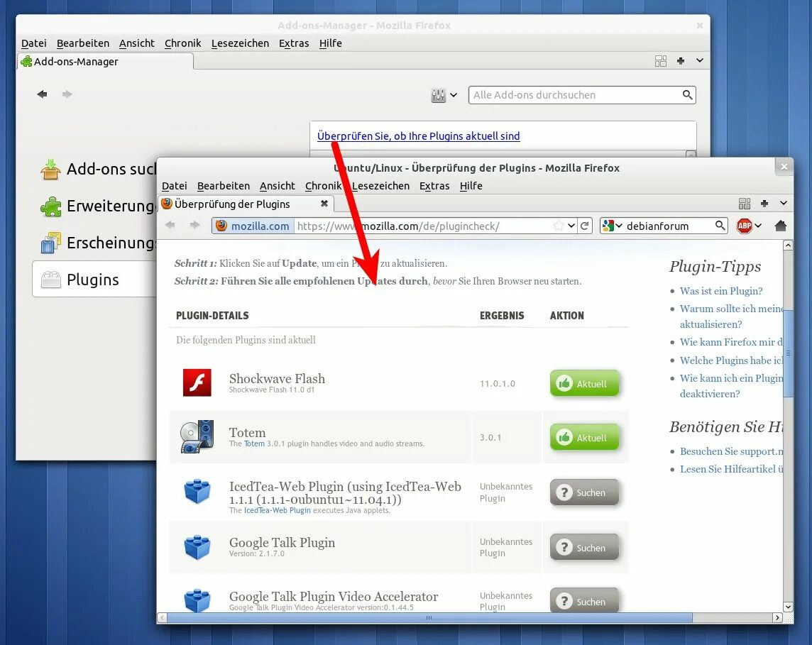Select Erweiterungen category in sidebar
Image resolution: width=812 pixels, height=645 pixels.
click(x=99, y=206)
